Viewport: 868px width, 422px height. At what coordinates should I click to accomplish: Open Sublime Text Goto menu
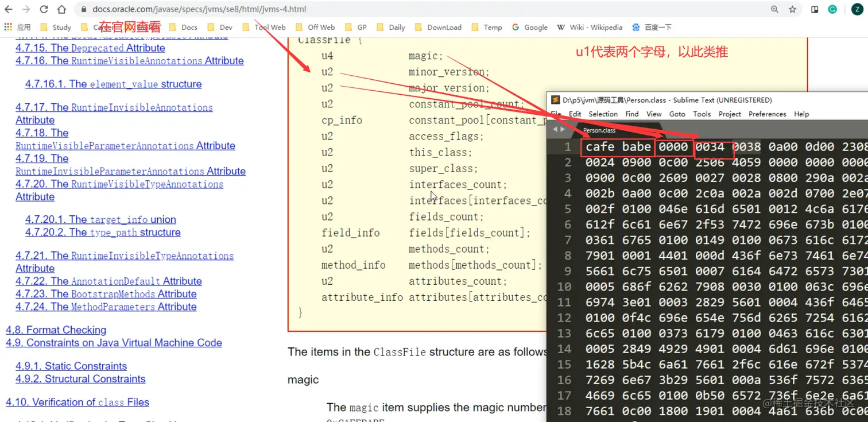[677, 114]
